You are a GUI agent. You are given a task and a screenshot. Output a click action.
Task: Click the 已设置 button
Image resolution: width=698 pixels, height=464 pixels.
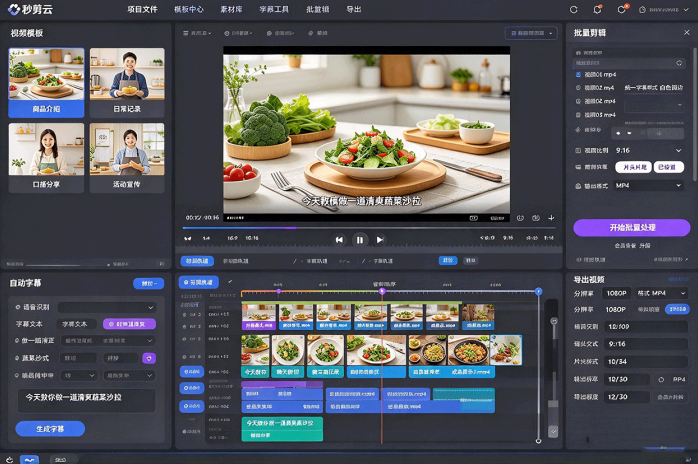(x=668, y=167)
